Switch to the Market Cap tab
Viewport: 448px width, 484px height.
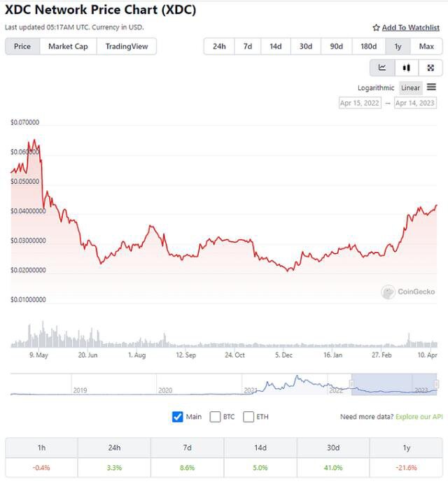pyautogui.click(x=68, y=46)
